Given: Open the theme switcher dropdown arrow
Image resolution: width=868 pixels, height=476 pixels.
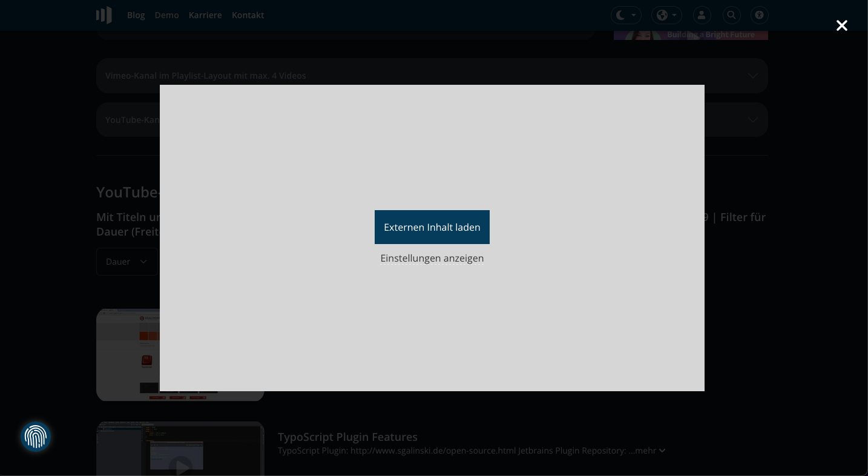Looking at the screenshot, I should [633, 15].
